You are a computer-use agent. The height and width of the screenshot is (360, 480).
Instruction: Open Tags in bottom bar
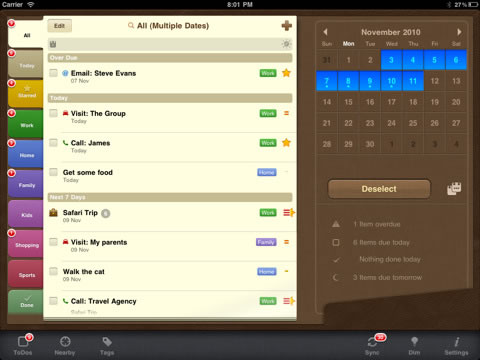107,345
